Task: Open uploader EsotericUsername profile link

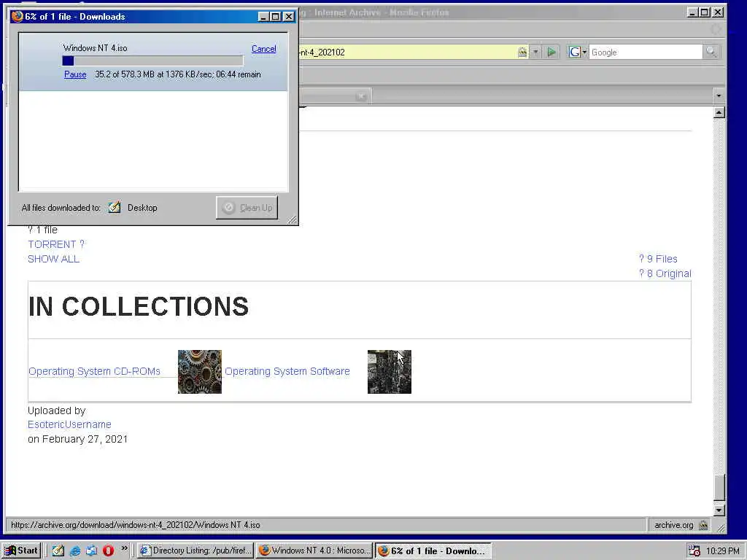Action: click(69, 424)
